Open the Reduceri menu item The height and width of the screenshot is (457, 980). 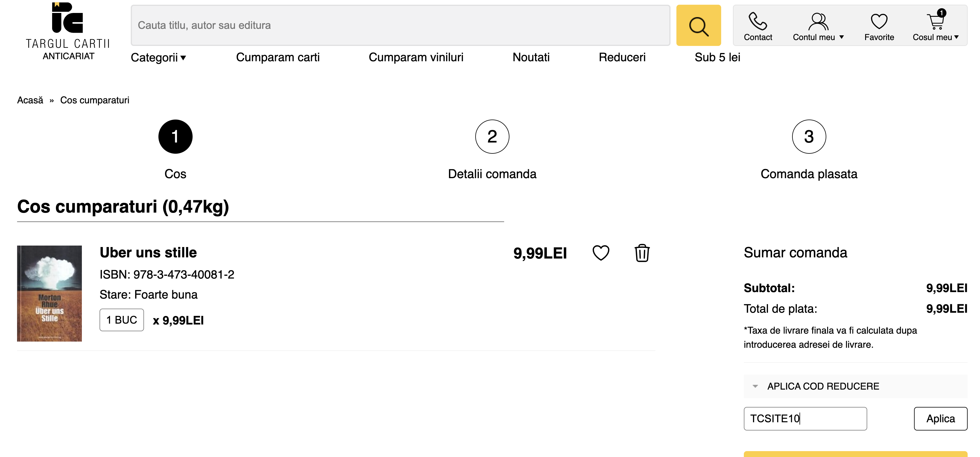(x=622, y=57)
